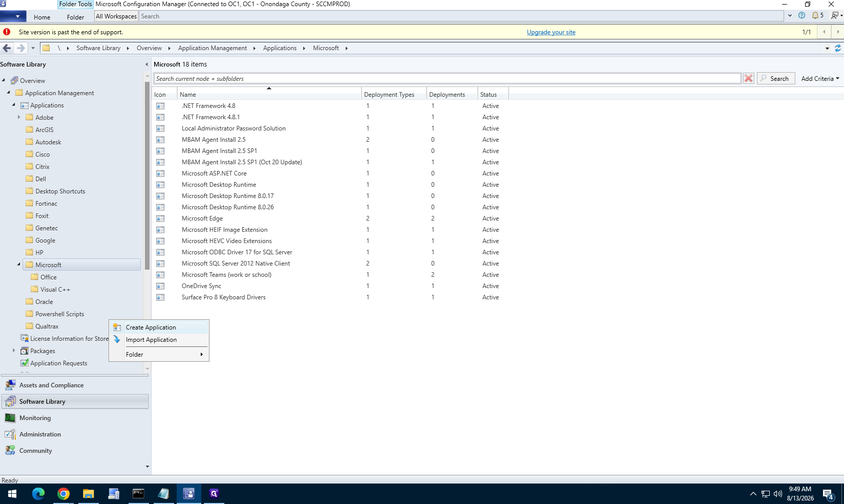Select the Create Application menu icon
Image resolution: width=844 pixels, height=504 pixels.
click(117, 327)
